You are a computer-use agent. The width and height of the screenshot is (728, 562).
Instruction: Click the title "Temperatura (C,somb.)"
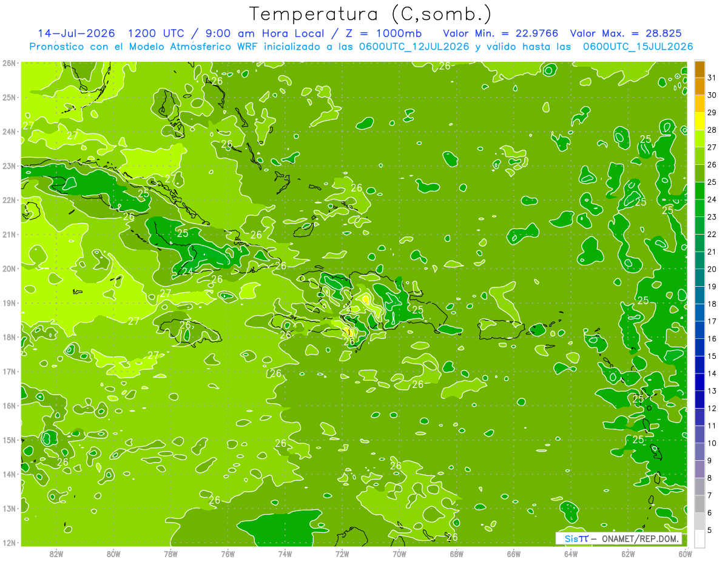pyautogui.click(x=370, y=15)
